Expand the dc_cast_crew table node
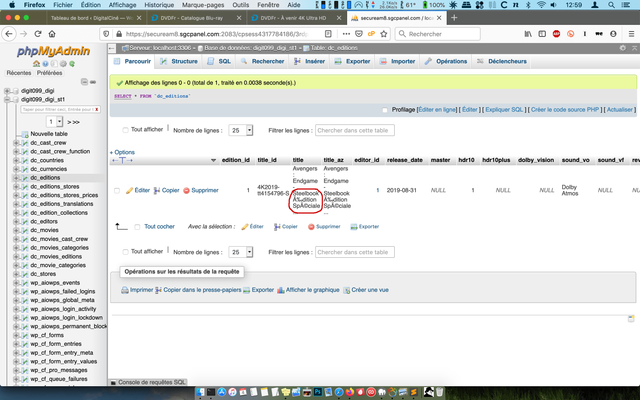Image resolution: width=640 pixels, height=400 pixels. click(x=16, y=143)
